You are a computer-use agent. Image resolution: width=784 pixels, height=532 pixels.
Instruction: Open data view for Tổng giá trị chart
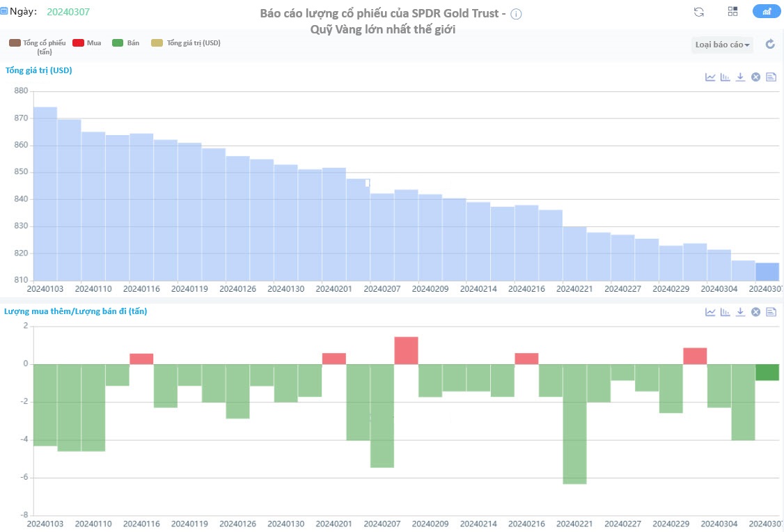point(771,77)
